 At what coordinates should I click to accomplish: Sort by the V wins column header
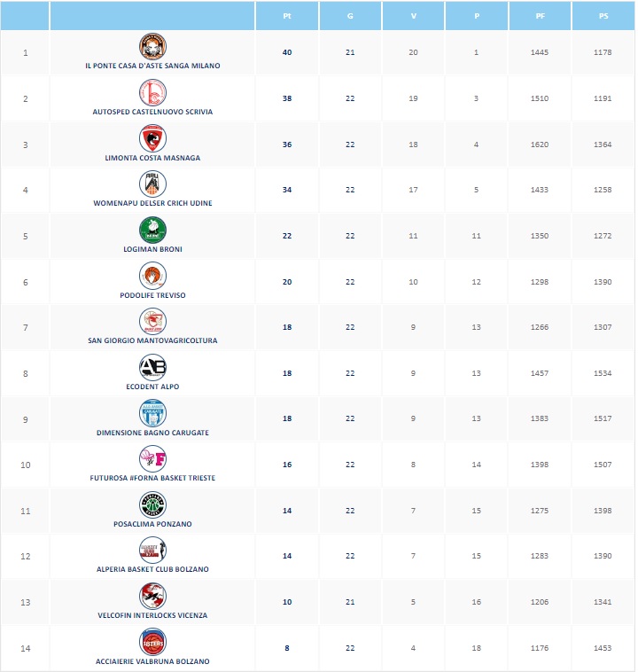pos(414,16)
